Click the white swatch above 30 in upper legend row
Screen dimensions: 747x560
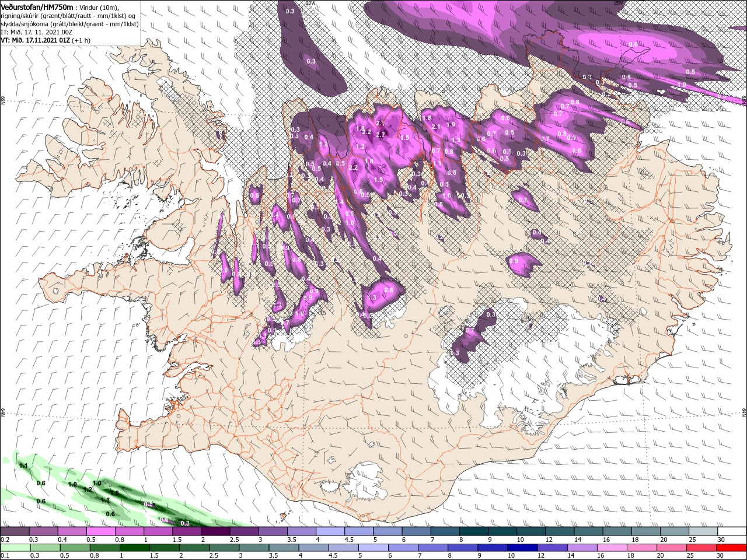pos(732,531)
